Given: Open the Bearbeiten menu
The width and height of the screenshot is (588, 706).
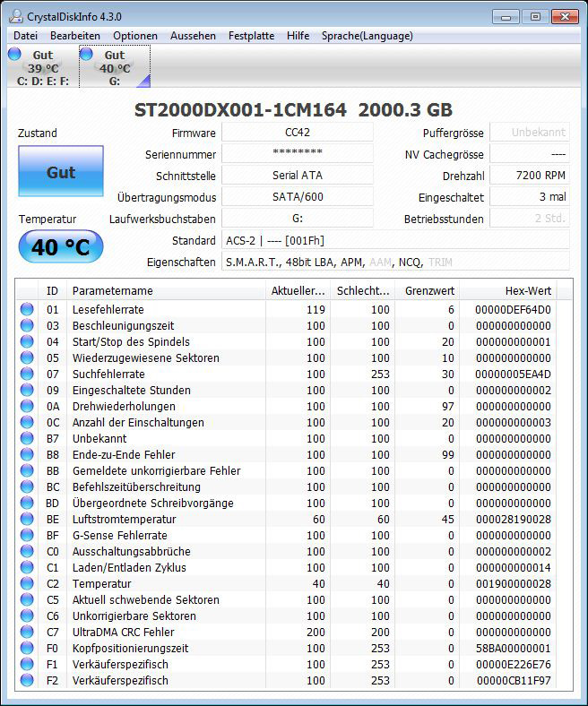Looking at the screenshot, I should point(75,36).
